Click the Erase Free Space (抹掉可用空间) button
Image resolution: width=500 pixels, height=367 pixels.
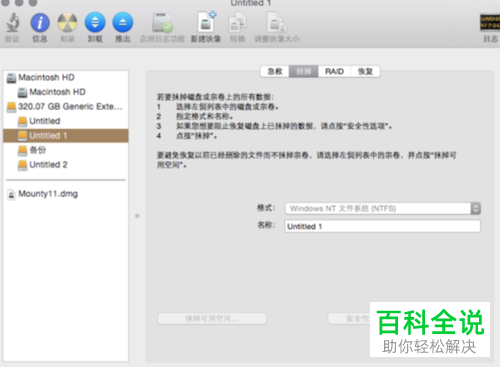[x=212, y=319]
